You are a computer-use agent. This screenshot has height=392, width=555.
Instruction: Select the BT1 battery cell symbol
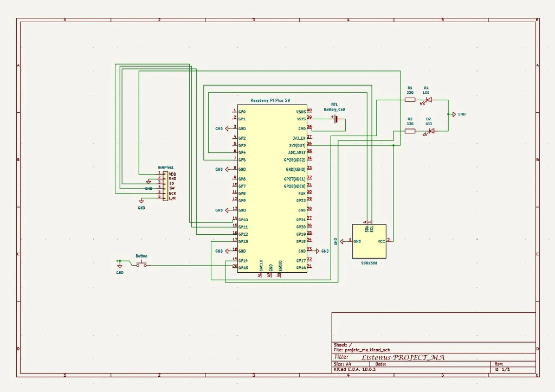click(335, 119)
